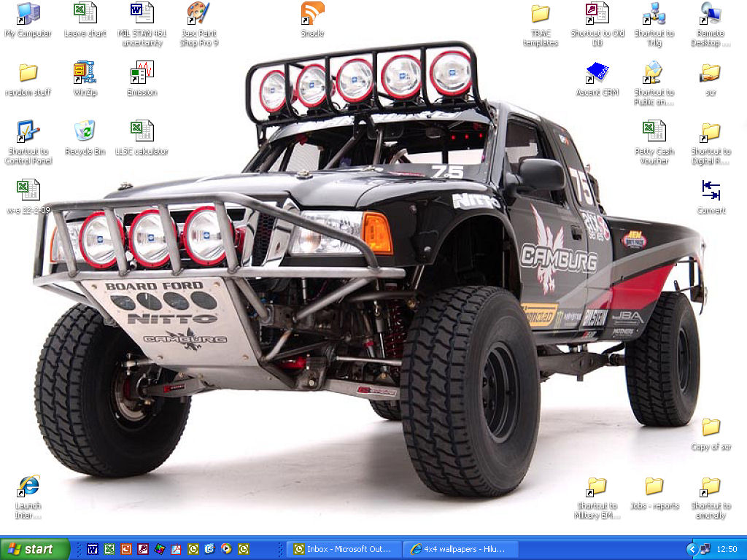Expand hidden system tray icons
The image size is (747, 560).
[x=692, y=549]
